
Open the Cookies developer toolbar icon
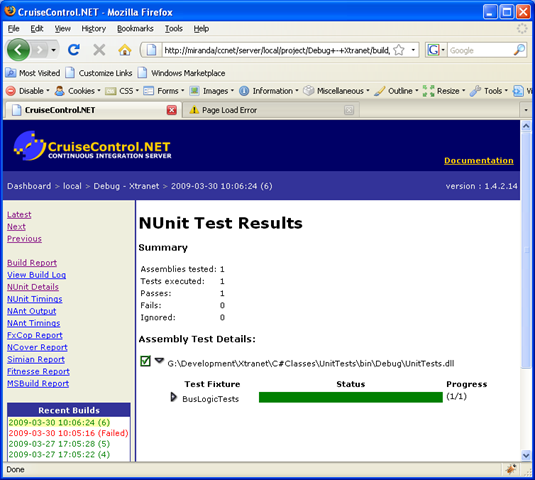coord(60,91)
